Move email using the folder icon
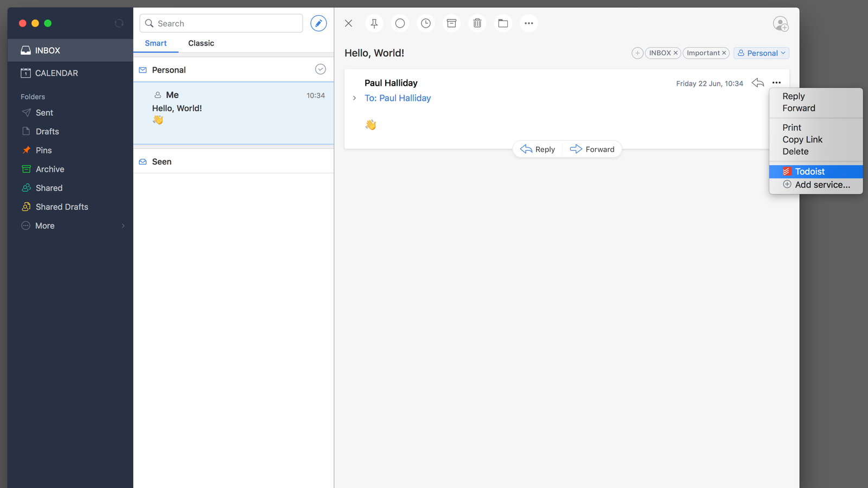The height and width of the screenshot is (488, 868). [503, 23]
